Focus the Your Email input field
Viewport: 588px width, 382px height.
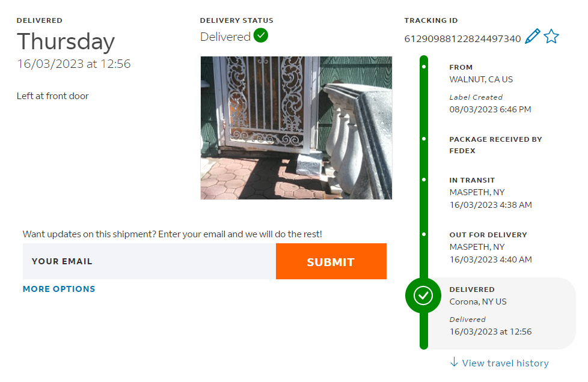[x=149, y=261]
